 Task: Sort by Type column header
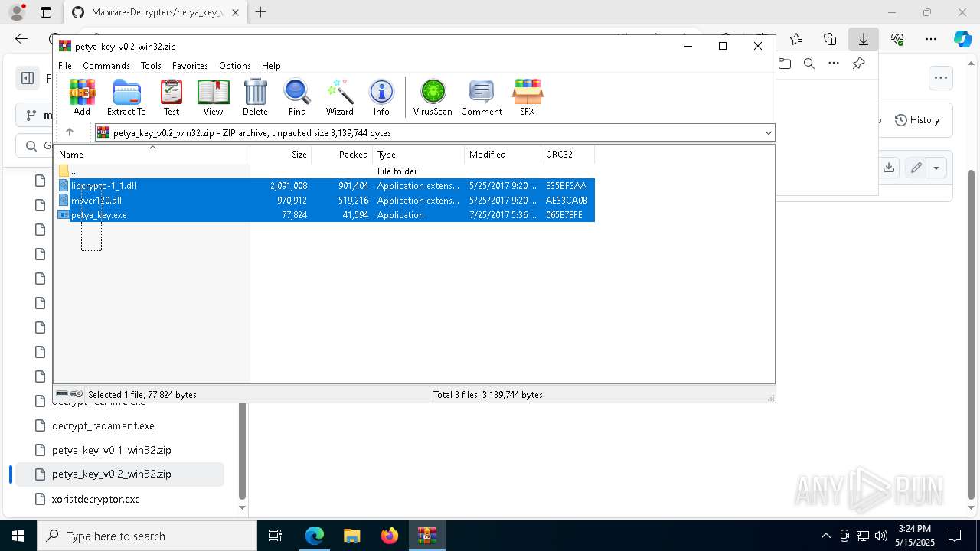(x=419, y=155)
